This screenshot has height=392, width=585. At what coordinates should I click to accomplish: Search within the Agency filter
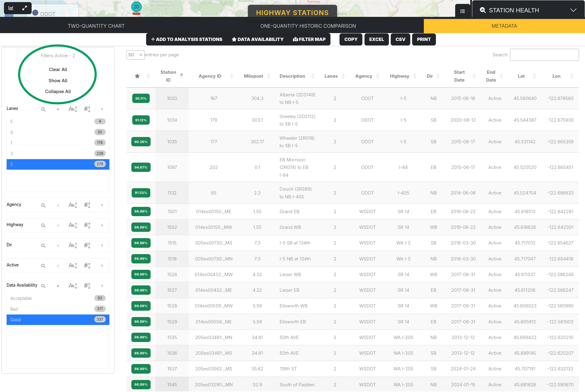click(x=43, y=205)
